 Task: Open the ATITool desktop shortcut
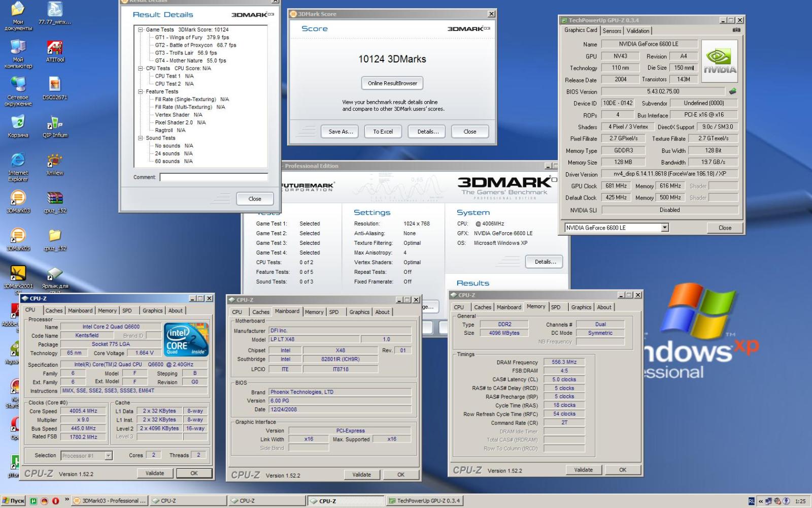[55, 51]
